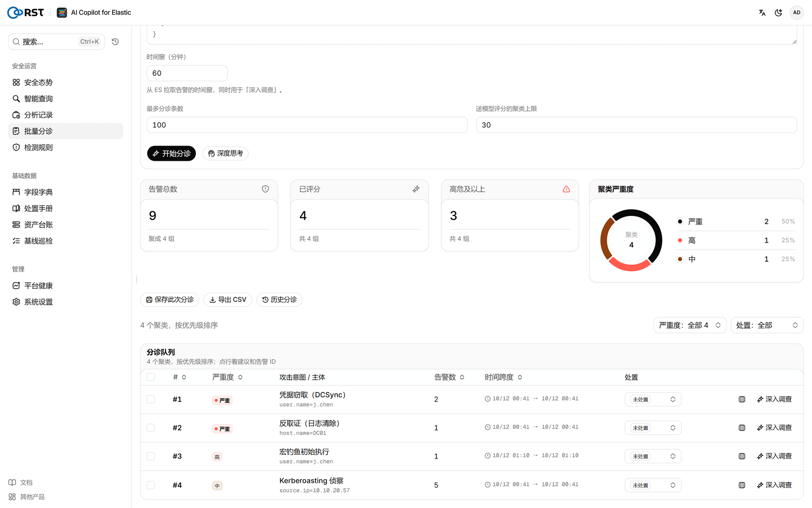
Task: Open 未处置 dropdown for row #3
Action: (653, 456)
